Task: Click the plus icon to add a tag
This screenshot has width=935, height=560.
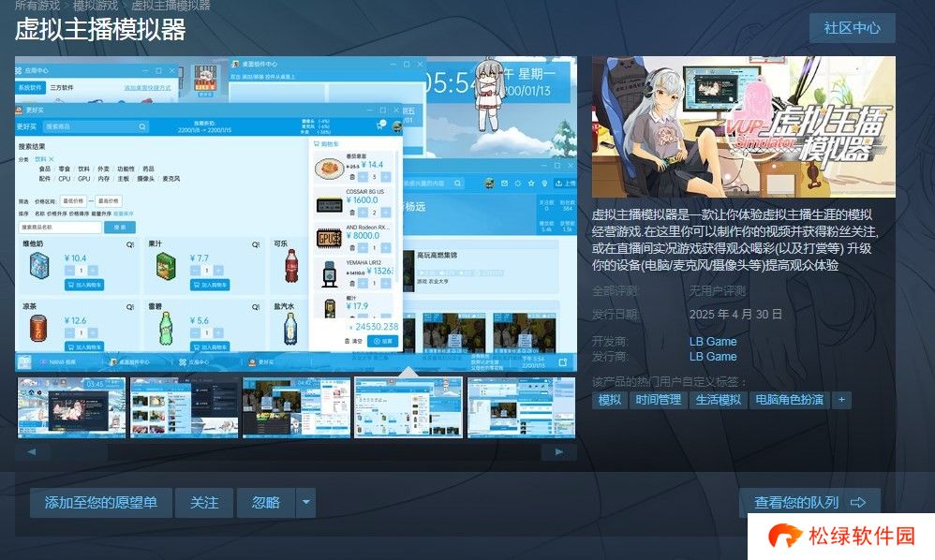Action: (841, 400)
